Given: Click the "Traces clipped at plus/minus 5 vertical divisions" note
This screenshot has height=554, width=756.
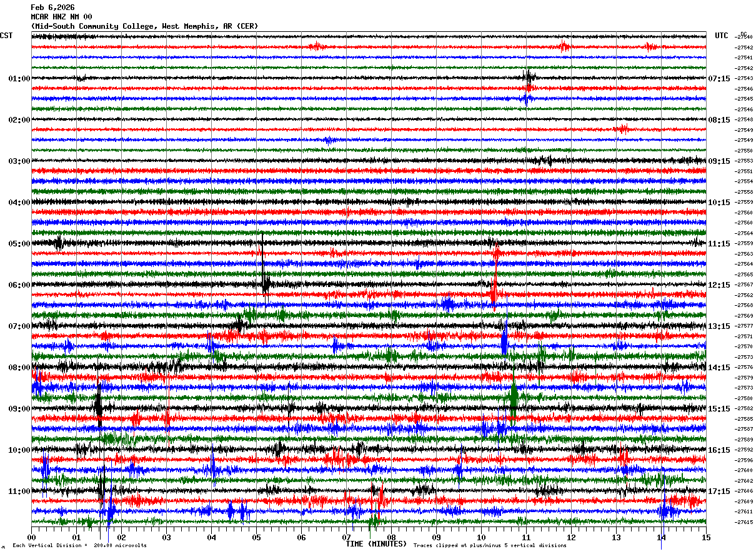Looking at the screenshot, I should click(490, 545).
